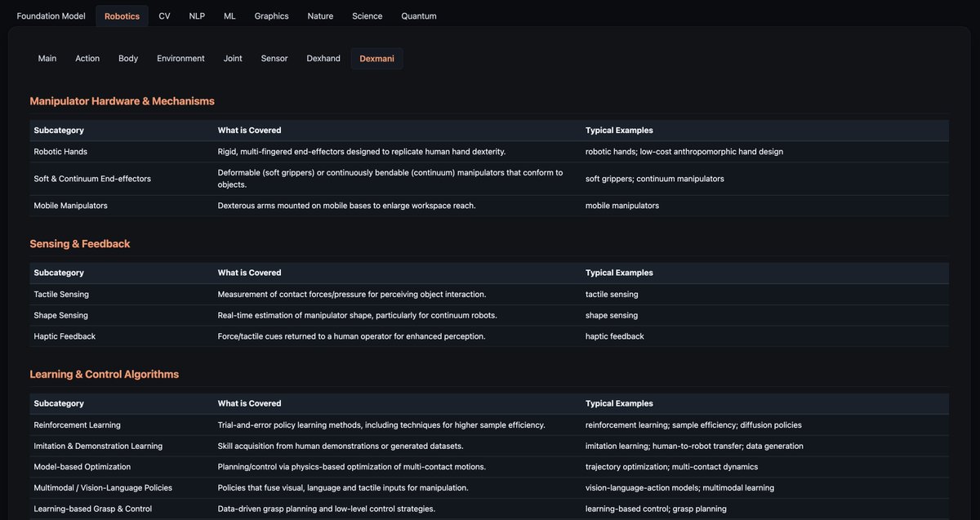Click the Learning & Control Algorithms heading
The width and height of the screenshot is (980, 520).
(104, 374)
